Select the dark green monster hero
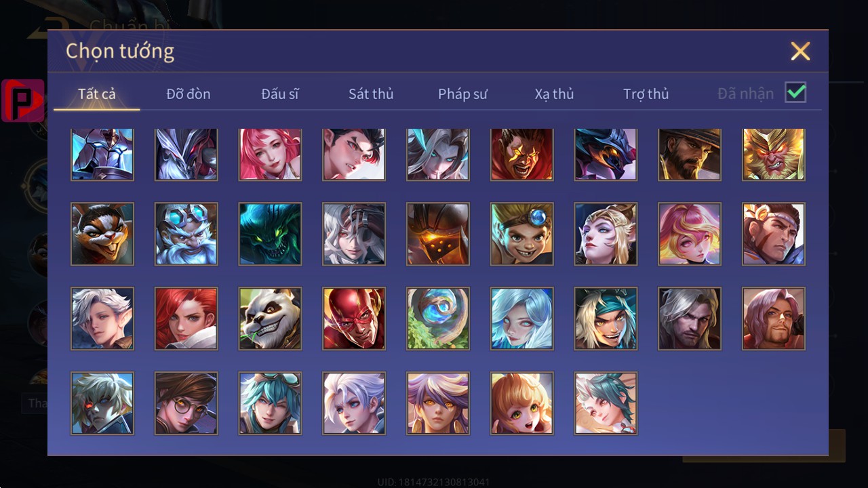Image resolution: width=868 pixels, height=488 pixels. pos(270,234)
